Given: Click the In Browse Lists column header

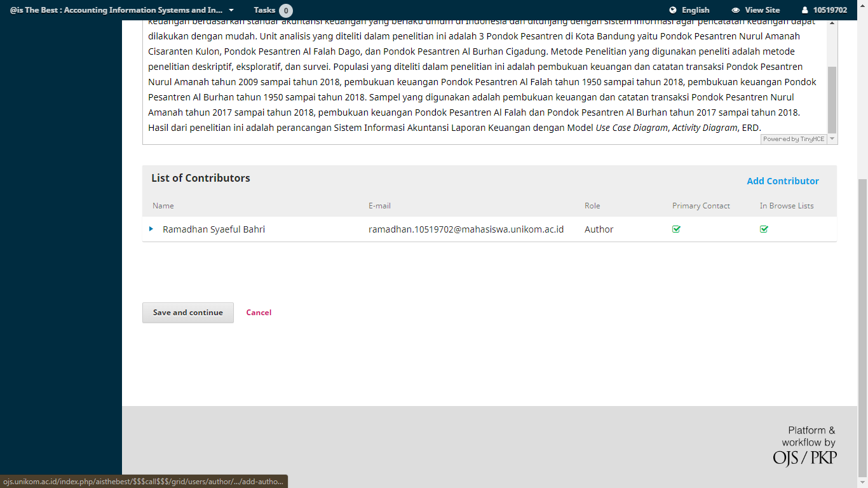Looking at the screenshot, I should click(x=787, y=206).
